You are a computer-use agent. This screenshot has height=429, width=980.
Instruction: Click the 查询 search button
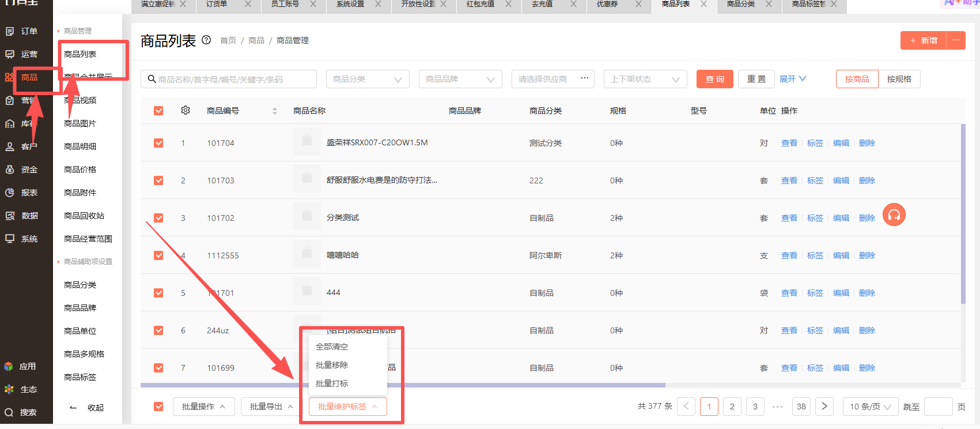715,79
